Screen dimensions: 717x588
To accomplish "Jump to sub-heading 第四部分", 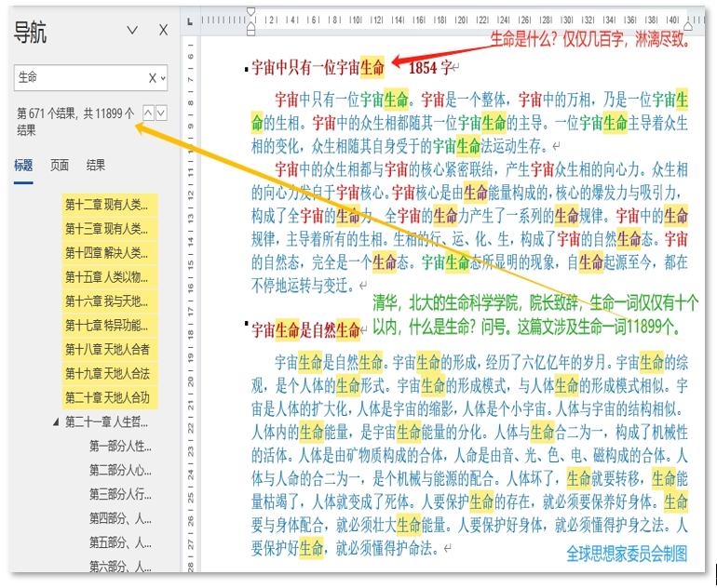I will point(120,518).
